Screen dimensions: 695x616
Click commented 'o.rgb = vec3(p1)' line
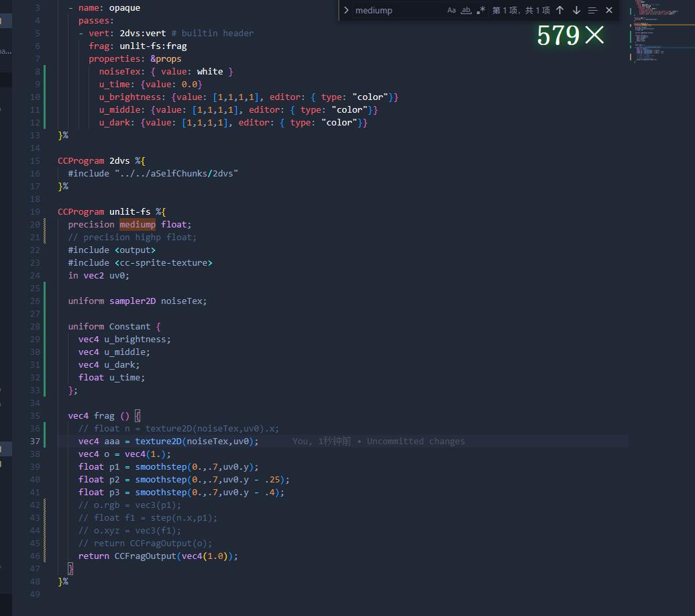tap(130, 505)
